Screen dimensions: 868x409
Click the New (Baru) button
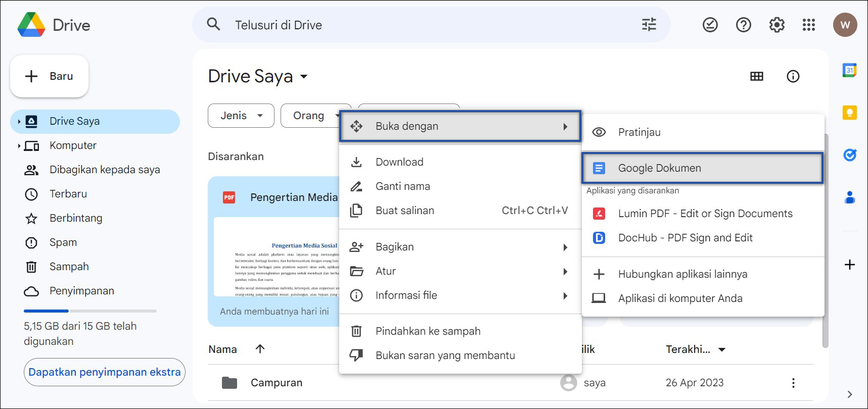50,76
